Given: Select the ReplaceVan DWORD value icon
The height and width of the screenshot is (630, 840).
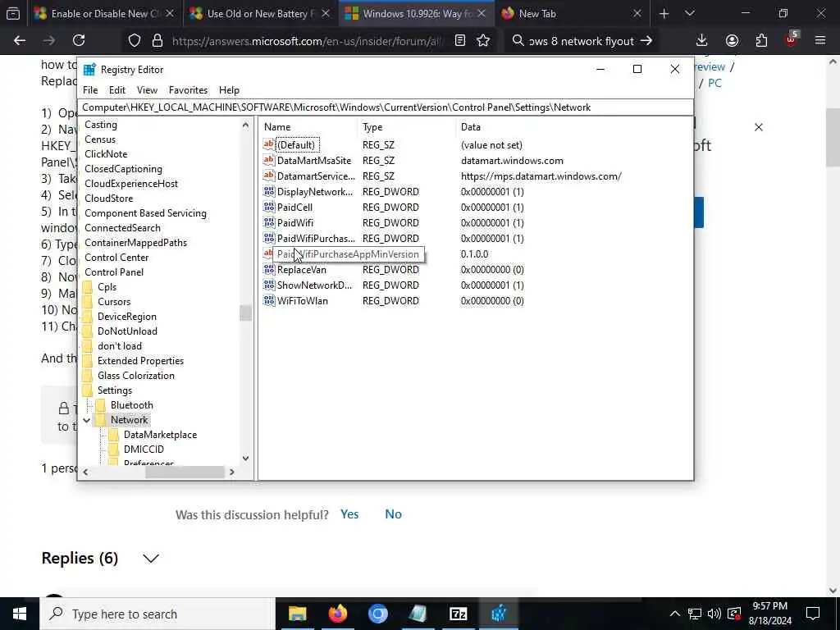Looking at the screenshot, I should (x=269, y=269).
